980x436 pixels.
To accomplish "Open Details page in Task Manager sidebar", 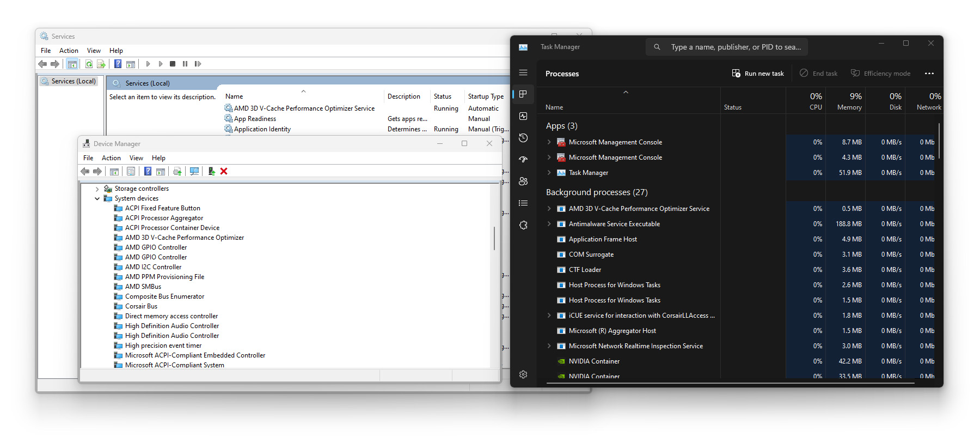I will pos(523,203).
